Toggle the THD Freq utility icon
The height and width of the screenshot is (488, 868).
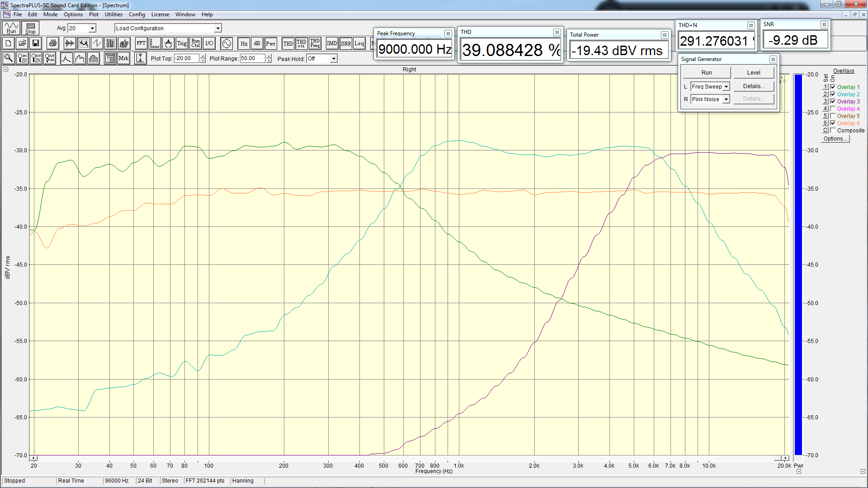coord(315,43)
